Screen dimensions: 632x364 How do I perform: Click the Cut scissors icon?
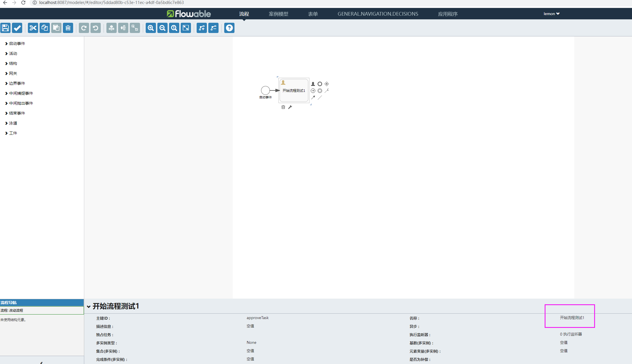coord(33,28)
